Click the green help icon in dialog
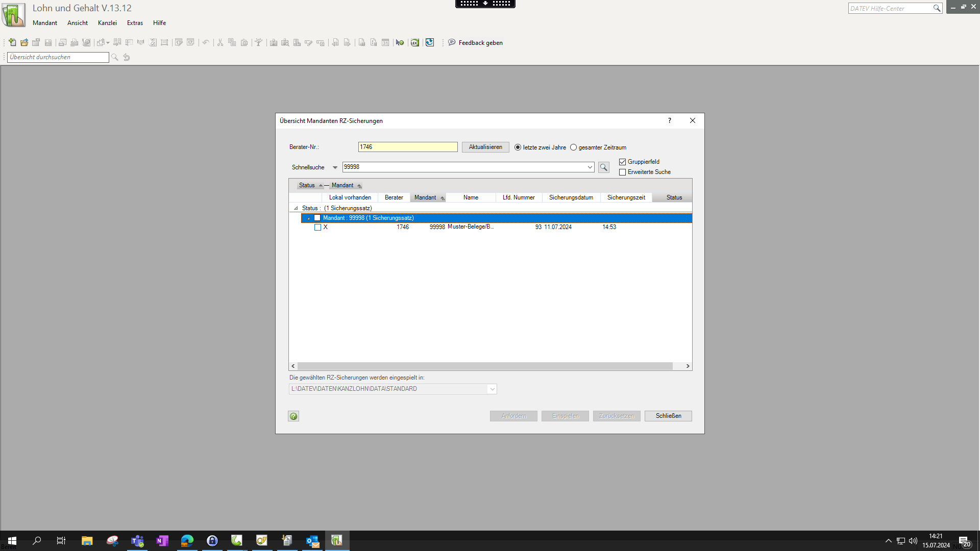 pyautogui.click(x=293, y=416)
